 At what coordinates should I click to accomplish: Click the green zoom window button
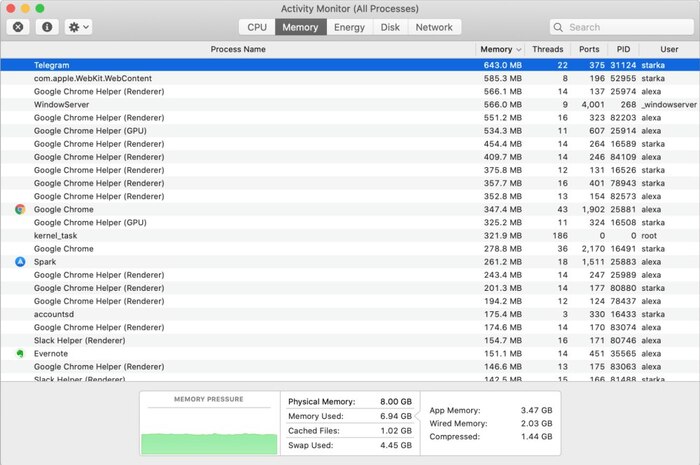[40, 8]
